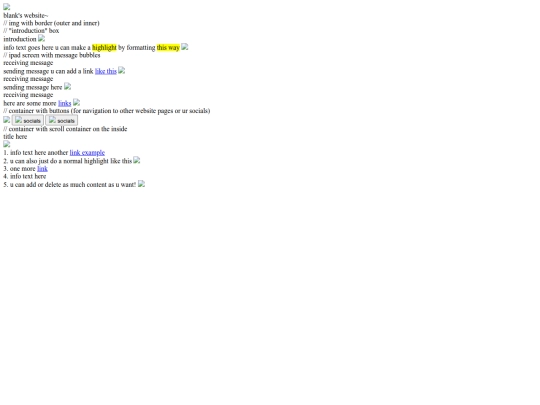Open the "like this" link in sending message
540x405 pixels.
click(106, 71)
